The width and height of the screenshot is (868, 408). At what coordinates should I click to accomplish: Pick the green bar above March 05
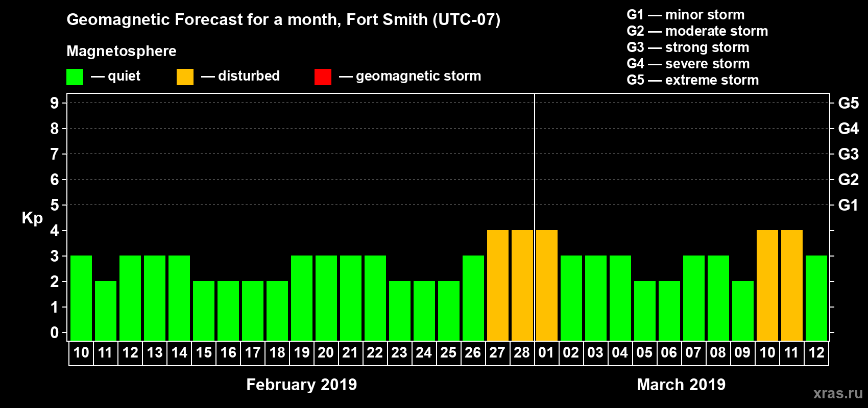click(644, 311)
